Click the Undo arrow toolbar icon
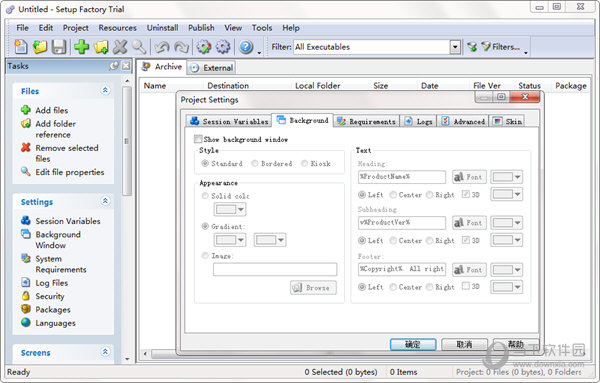 [x=162, y=47]
